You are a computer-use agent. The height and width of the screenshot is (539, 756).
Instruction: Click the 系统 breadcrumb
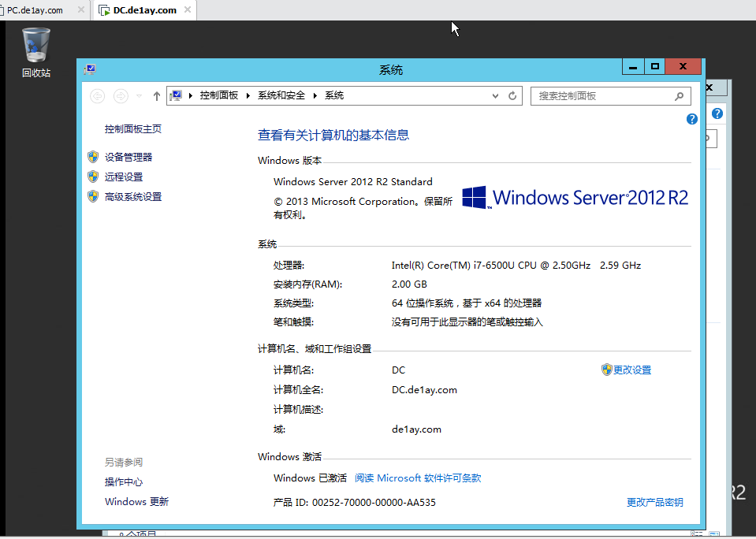point(334,95)
